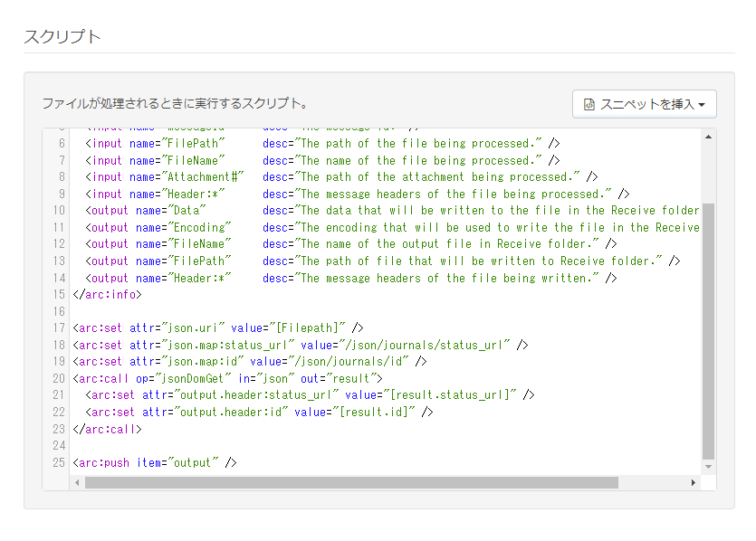Click the snippet file icon in insert button
This screenshot has width=756, height=541.
click(589, 104)
